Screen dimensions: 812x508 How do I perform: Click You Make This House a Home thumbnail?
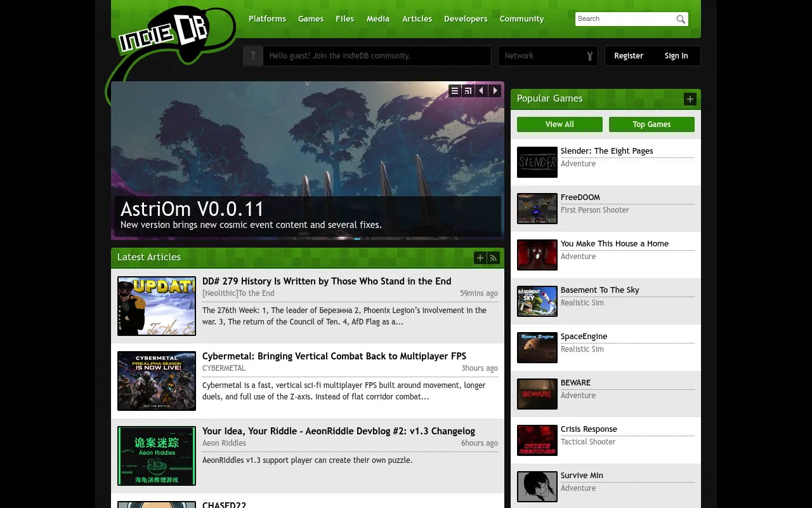coord(537,255)
